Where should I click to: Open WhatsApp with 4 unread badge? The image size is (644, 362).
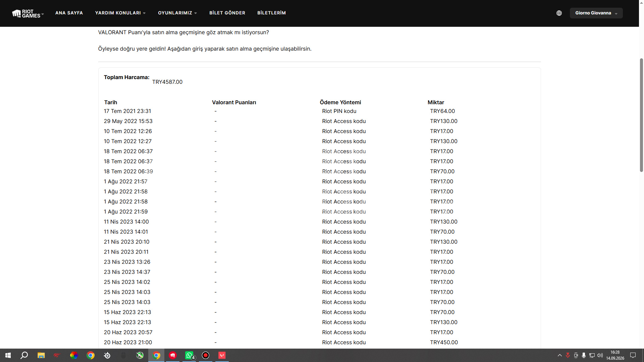(189, 355)
